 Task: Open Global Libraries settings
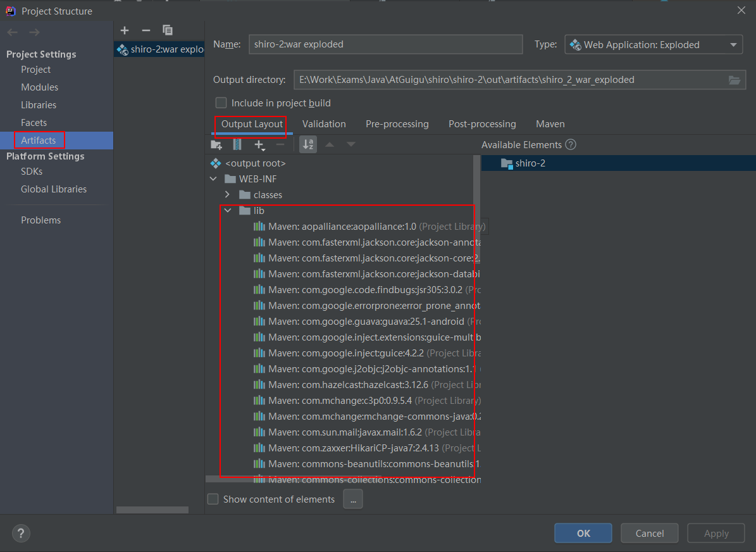coord(54,189)
